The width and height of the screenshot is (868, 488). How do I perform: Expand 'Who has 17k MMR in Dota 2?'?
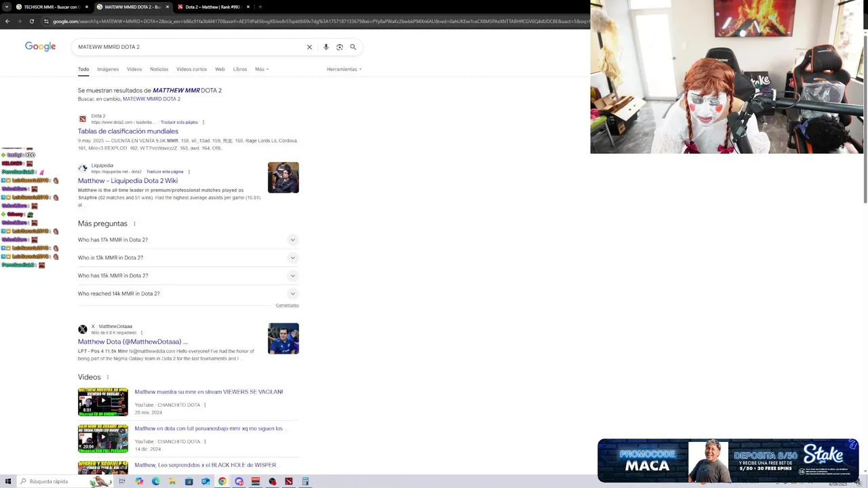[x=188, y=240]
